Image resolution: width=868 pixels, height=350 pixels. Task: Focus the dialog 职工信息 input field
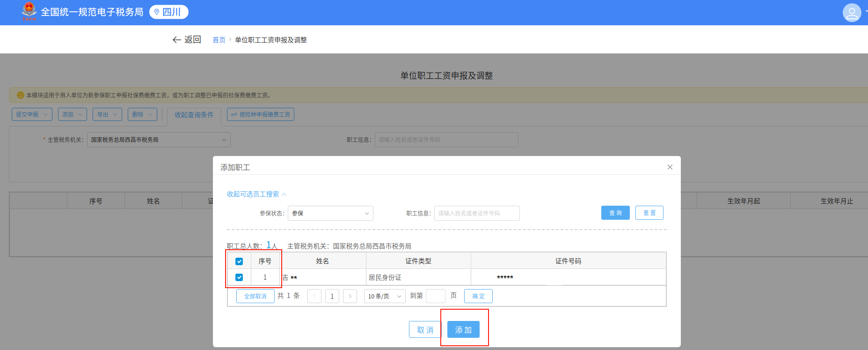pyautogui.click(x=476, y=213)
